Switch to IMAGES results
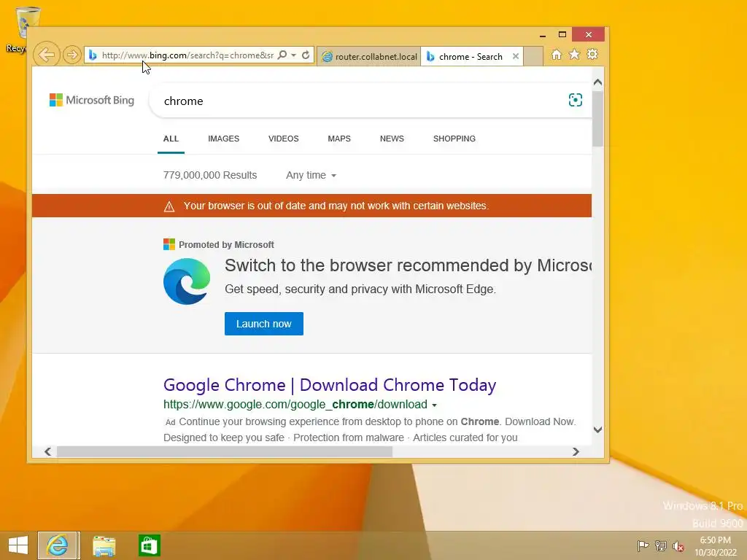Screen dimensions: 747x560 click(x=223, y=139)
